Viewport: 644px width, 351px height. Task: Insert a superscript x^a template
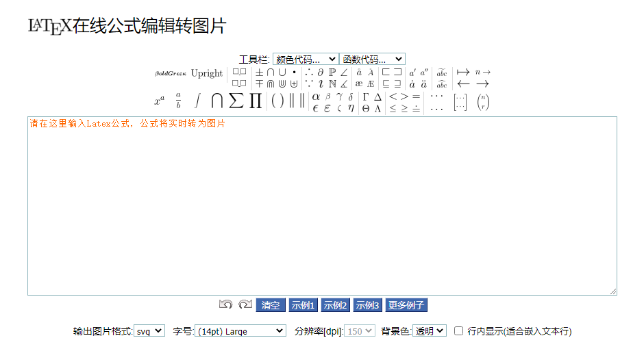(x=160, y=101)
